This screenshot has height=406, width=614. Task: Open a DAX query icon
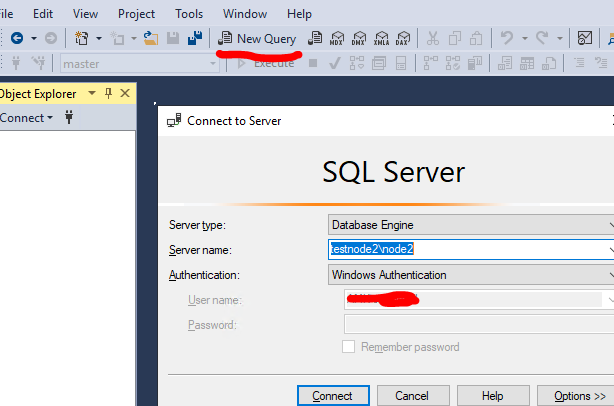(x=403, y=38)
